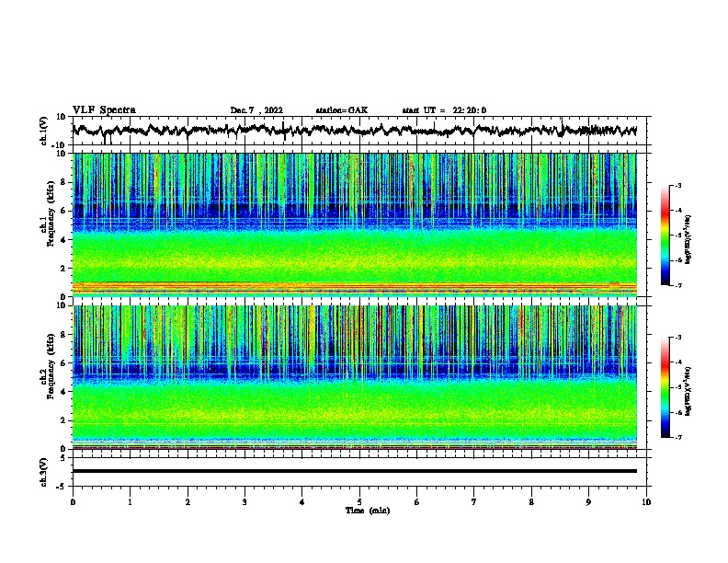The height and width of the screenshot is (563, 728).
Task: Click the ch.2 colorbar "log(PSD)" units label
Action: [688, 392]
